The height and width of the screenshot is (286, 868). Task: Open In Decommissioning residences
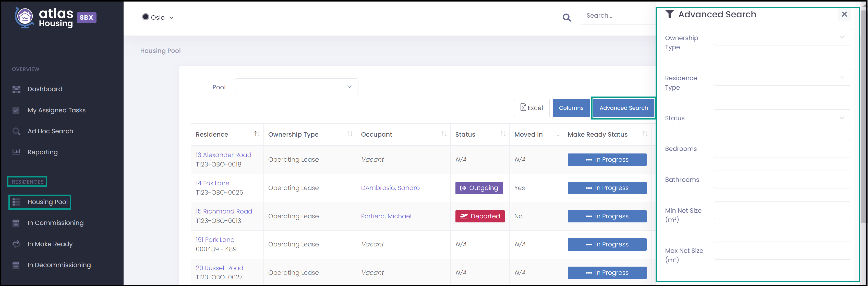(x=59, y=265)
